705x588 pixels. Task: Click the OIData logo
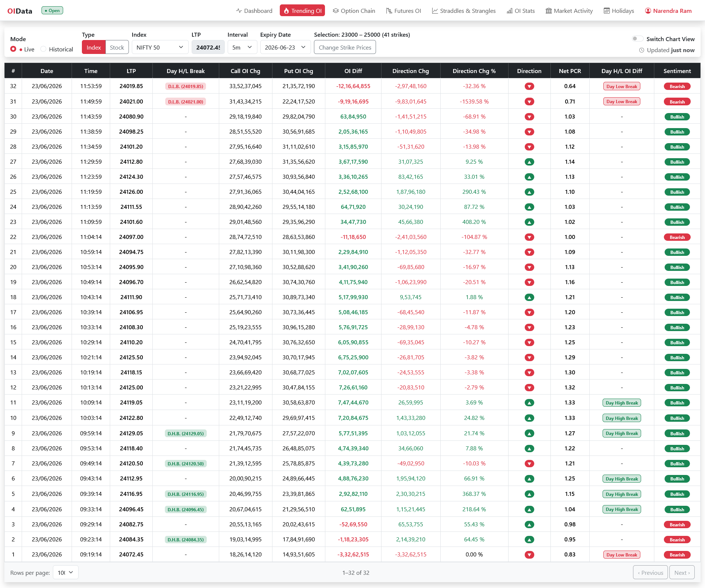[x=20, y=11]
